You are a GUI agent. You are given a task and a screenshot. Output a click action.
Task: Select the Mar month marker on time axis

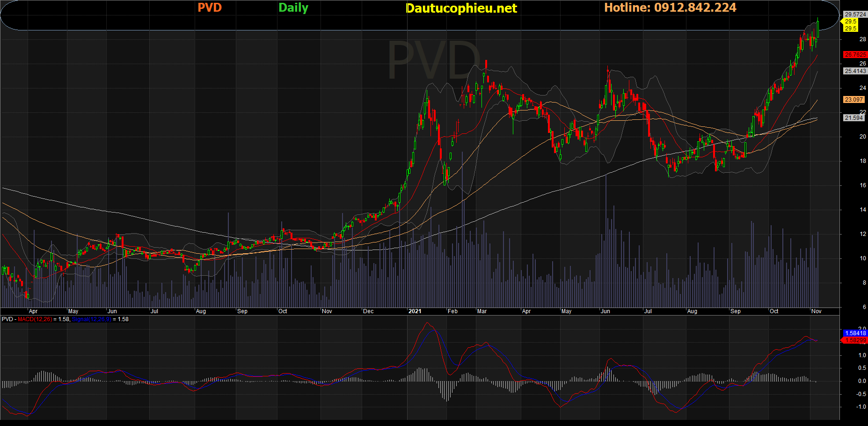click(481, 311)
